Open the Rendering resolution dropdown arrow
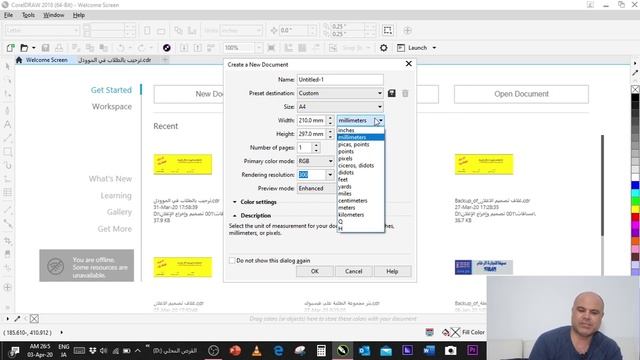Image resolution: width=640 pixels, height=360 pixels. point(330,175)
